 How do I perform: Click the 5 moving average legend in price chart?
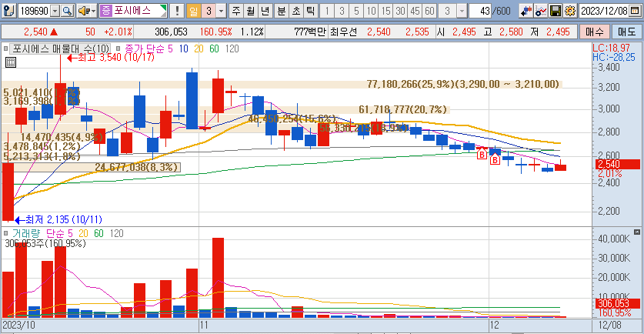(170, 49)
